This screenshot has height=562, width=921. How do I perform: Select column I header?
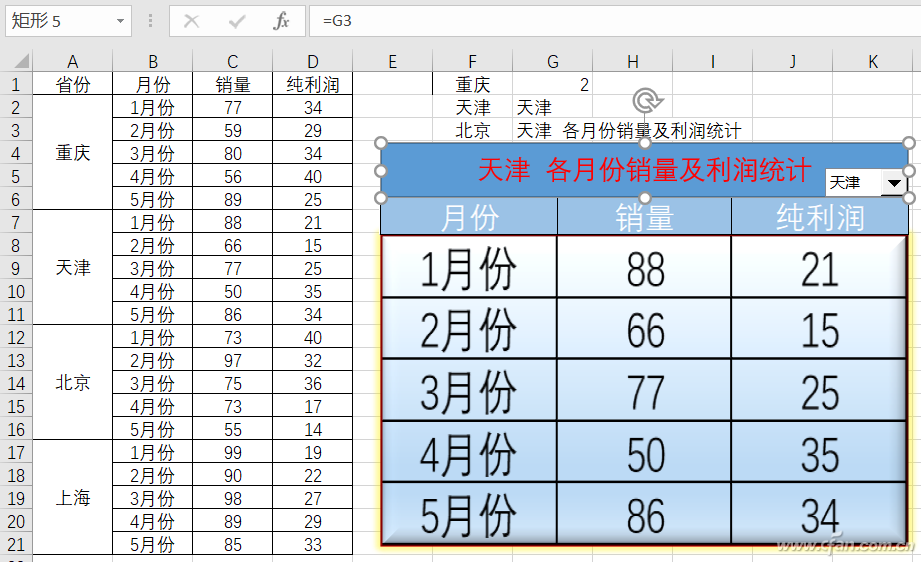coord(712,61)
